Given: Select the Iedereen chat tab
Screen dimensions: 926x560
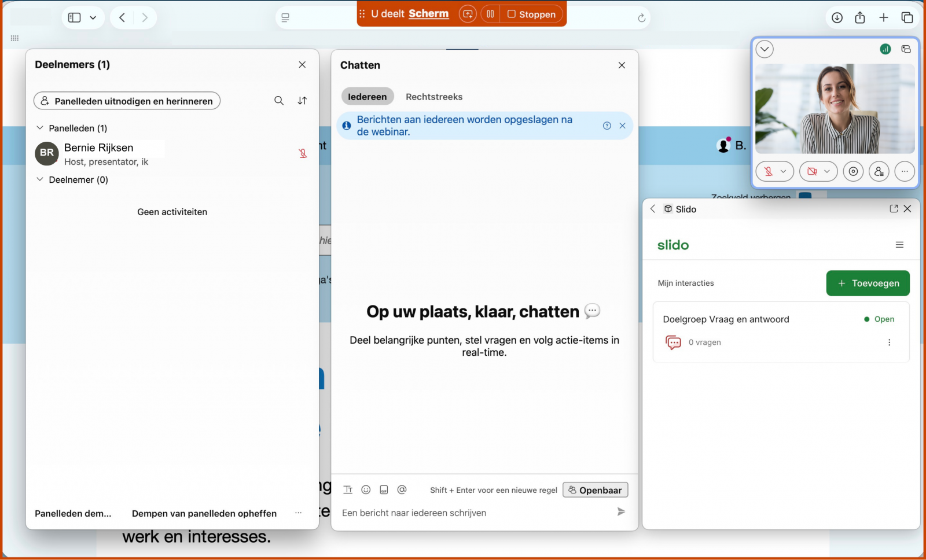Looking at the screenshot, I should click(x=367, y=97).
